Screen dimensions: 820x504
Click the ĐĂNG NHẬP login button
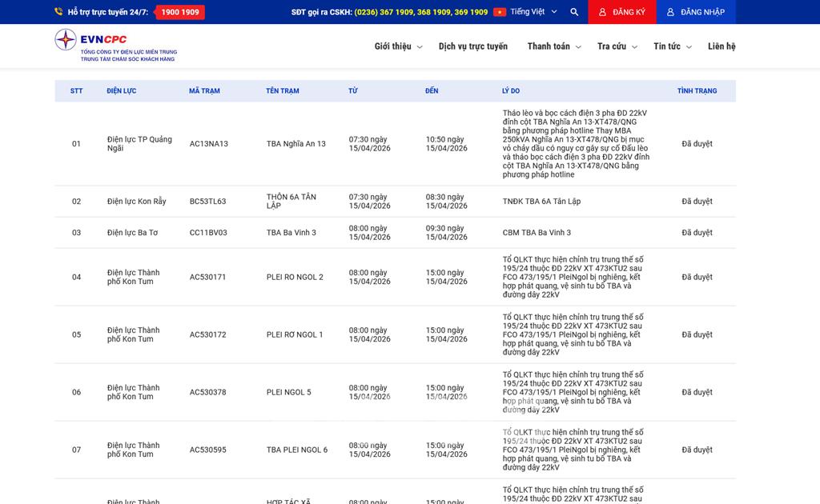pos(695,12)
